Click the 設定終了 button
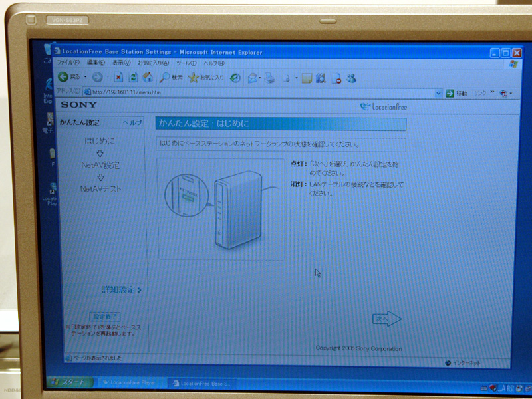This screenshot has height=399, width=532. tap(105, 317)
